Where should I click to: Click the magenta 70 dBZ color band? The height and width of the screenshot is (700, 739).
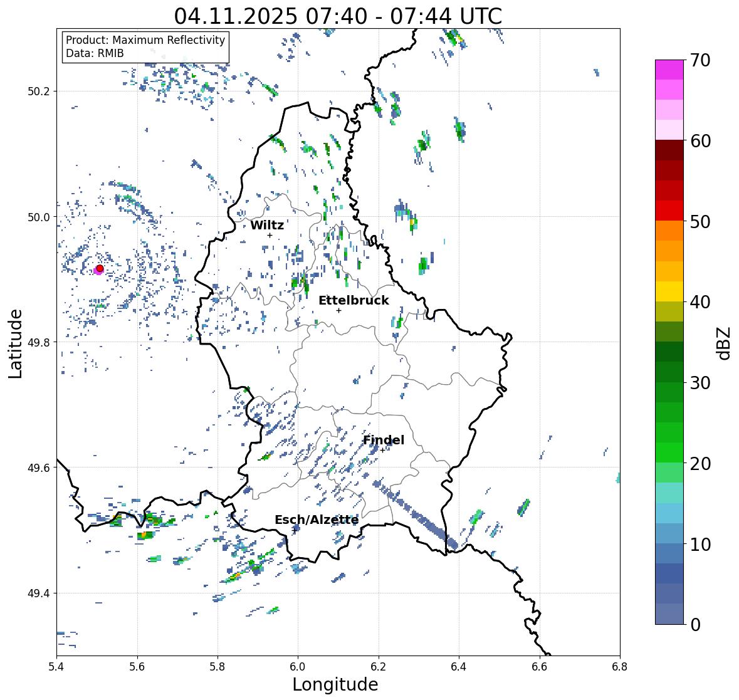[669, 70]
